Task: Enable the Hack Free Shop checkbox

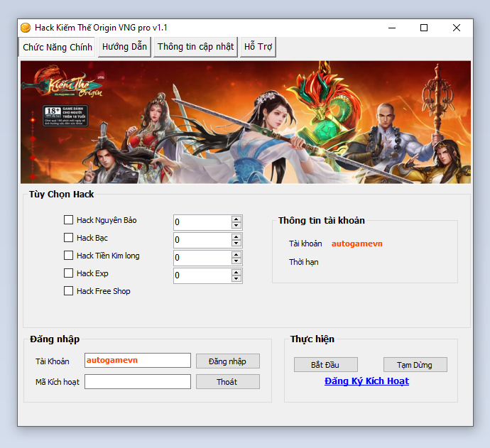Action: click(69, 291)
